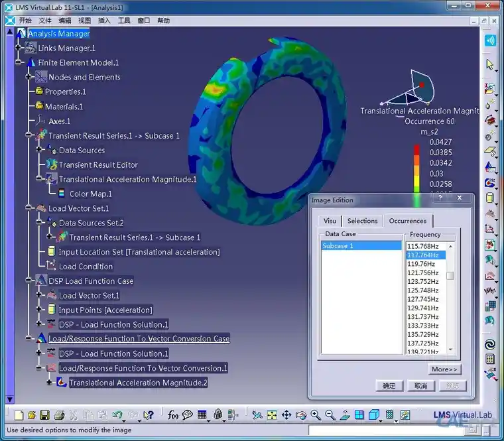Screen dimensions: 504x441
Task: Click the Save floppy disk icon
Action: click(x=44, y=415)
